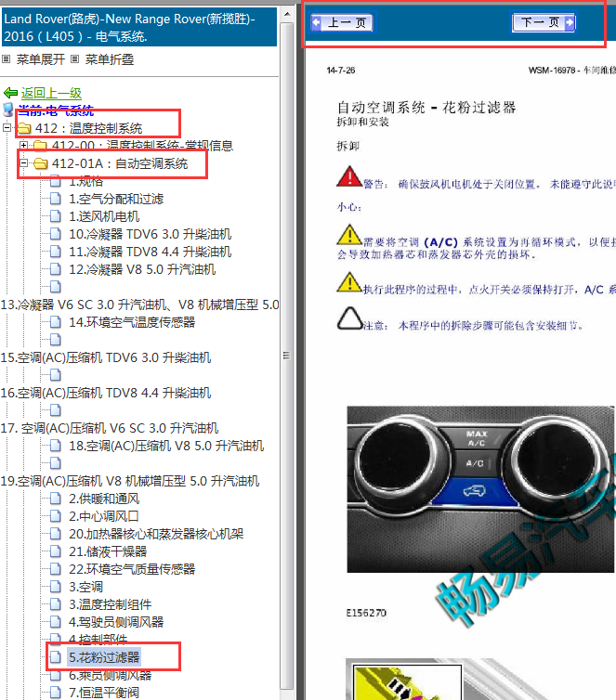Open 7.恒温平衡阀 document
The height and width of the screenshot is (700, 616).
point(104,693)
